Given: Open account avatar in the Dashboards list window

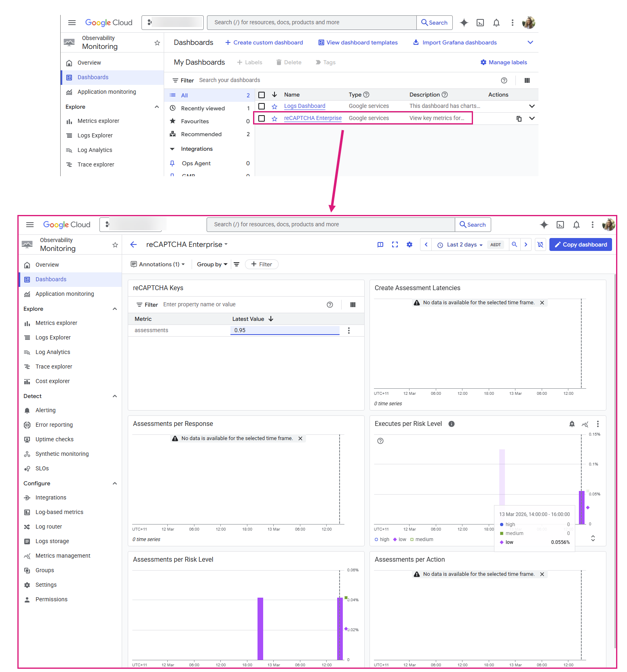Looking at the screenshot, I should coord(529,23).
